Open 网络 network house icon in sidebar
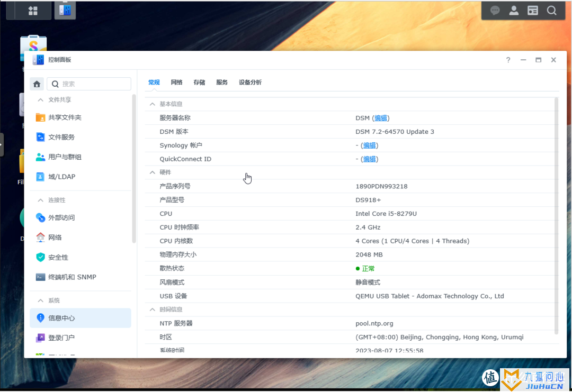572x392 pixels. click(40, 237)
